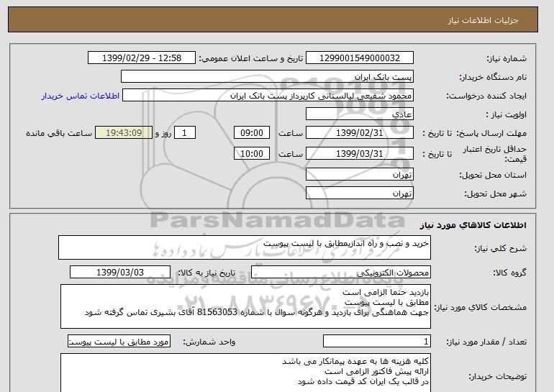The height and width of the screenshot is (392, 554).
Task: Click the label واحد شمارش
Action: tap(209, 342)
